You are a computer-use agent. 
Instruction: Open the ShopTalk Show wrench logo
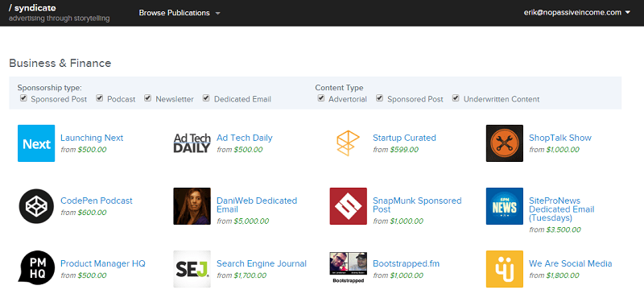point(505,143)
